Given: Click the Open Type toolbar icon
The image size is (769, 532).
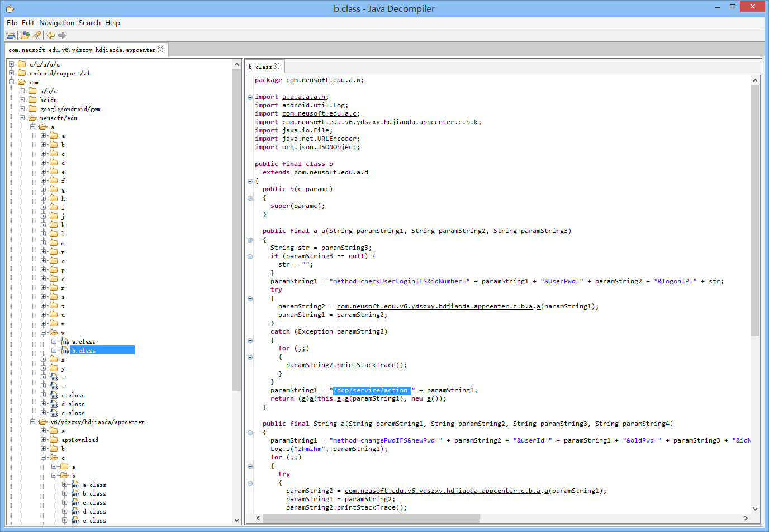Looking at the screenshot, I should pos(25,35).
